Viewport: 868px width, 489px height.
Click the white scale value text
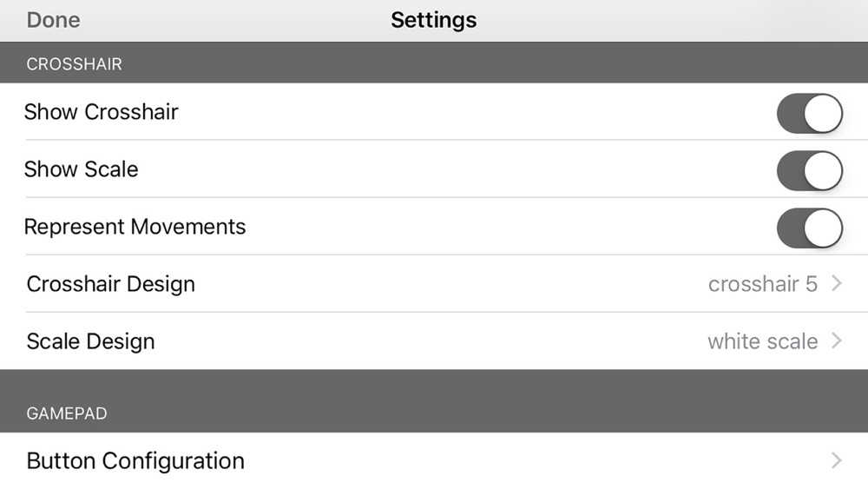point(763,341)
